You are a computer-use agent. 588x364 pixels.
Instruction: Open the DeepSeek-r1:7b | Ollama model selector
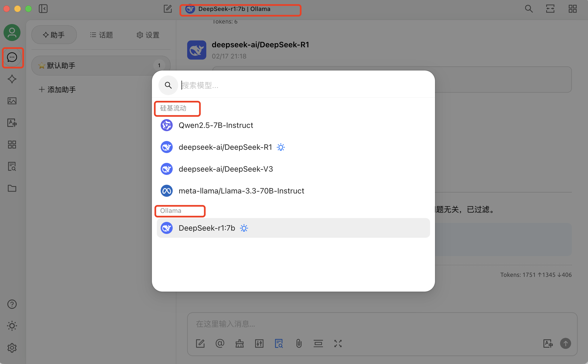pyautogui.click(x=234, y=9)
